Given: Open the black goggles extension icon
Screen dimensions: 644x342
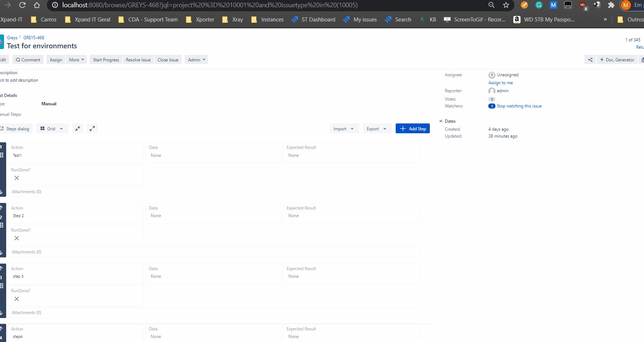Looking at the screenshot, I should (x=568, y=5).
